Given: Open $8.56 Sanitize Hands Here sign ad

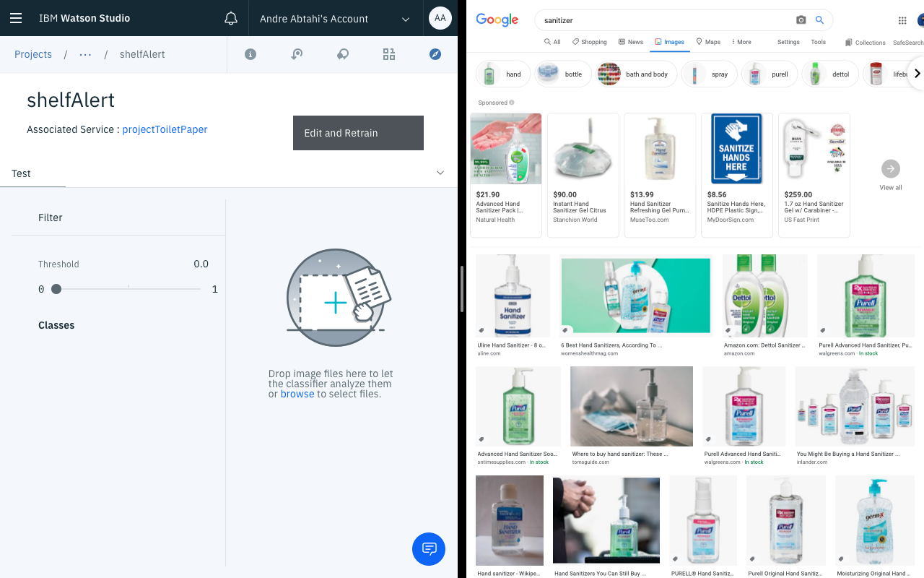Looking at the screenshot, I should [737, 175].
